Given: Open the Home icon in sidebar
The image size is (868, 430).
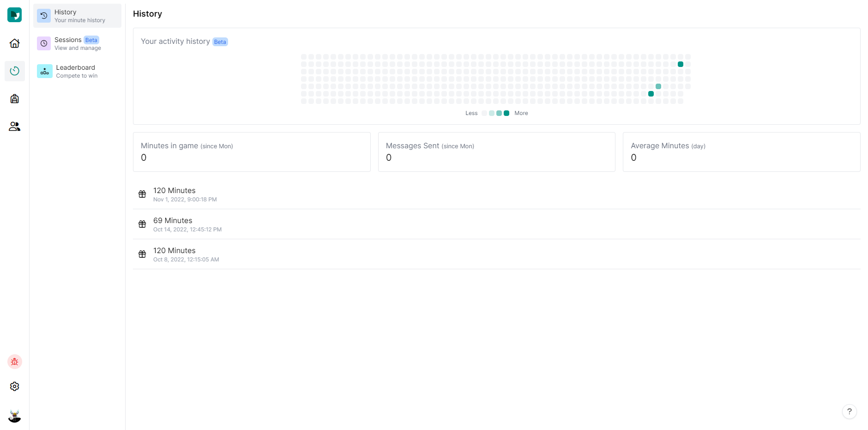Looking at the screenshot, I should pyautogui.click(x=14, y=43).
